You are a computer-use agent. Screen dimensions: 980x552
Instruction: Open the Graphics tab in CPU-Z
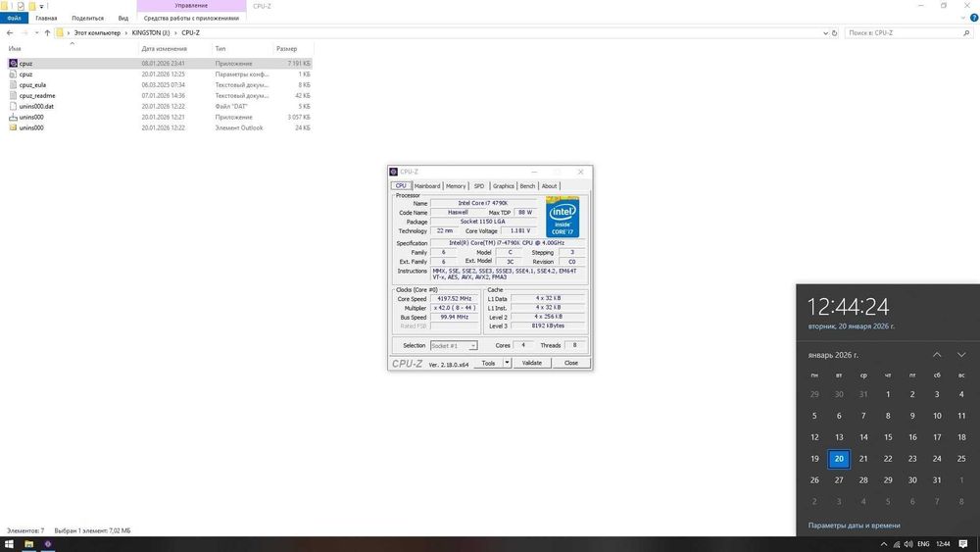coord(503,185)
